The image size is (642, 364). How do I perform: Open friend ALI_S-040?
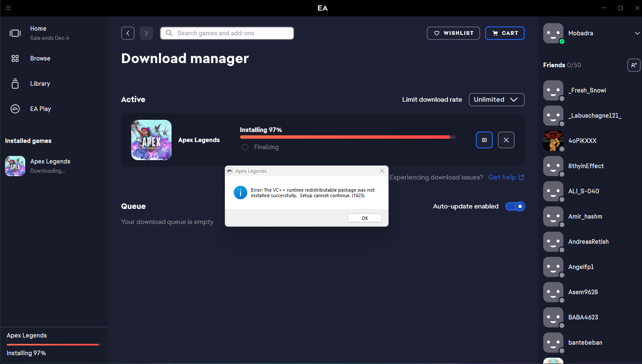[584, 191]
